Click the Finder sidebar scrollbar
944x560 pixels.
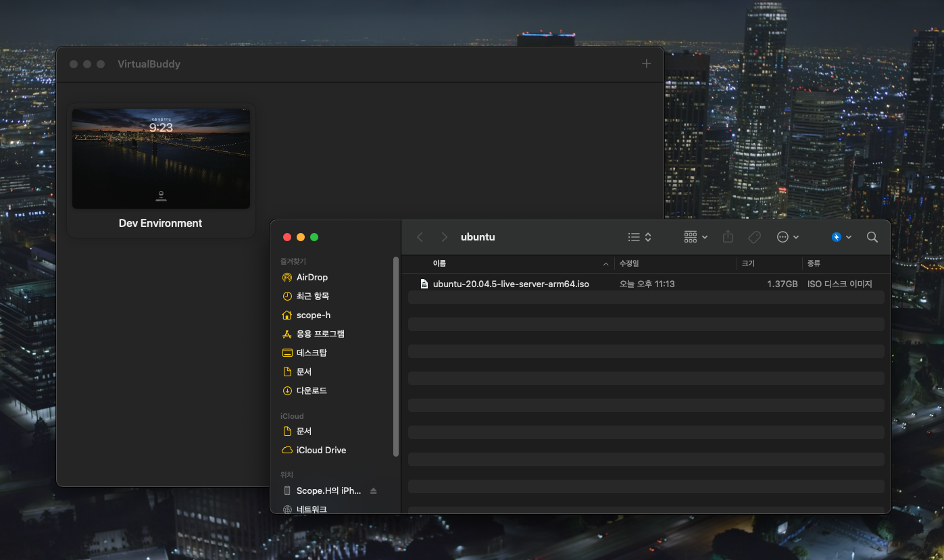396,356
